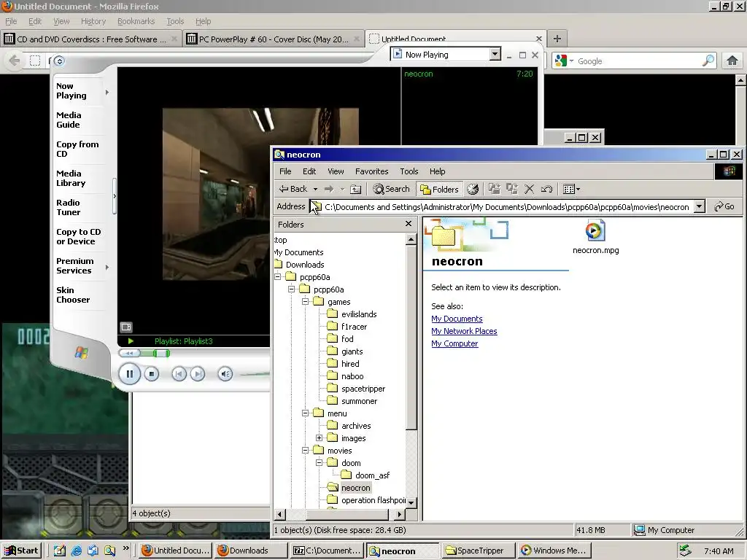The width and height of the screenshot is (747, 560).
Task: Open File menu in neocron window
Action: click(285, 171)
